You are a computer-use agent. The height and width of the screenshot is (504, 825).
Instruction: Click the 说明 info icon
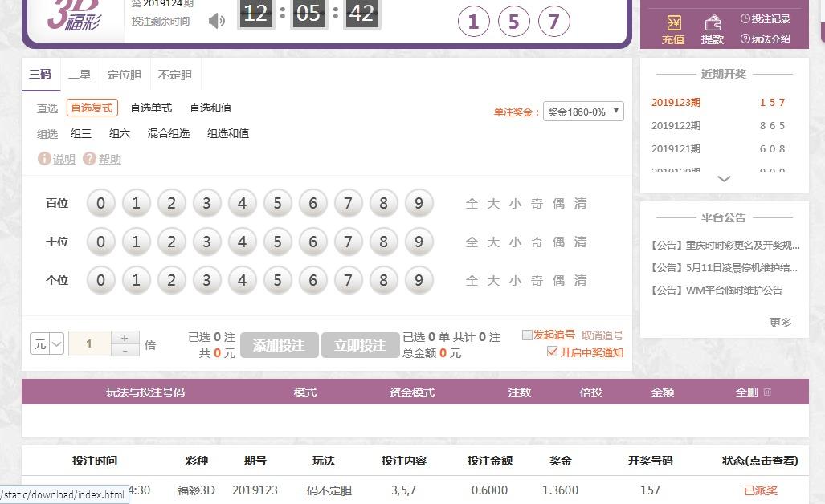pos(44,159)
